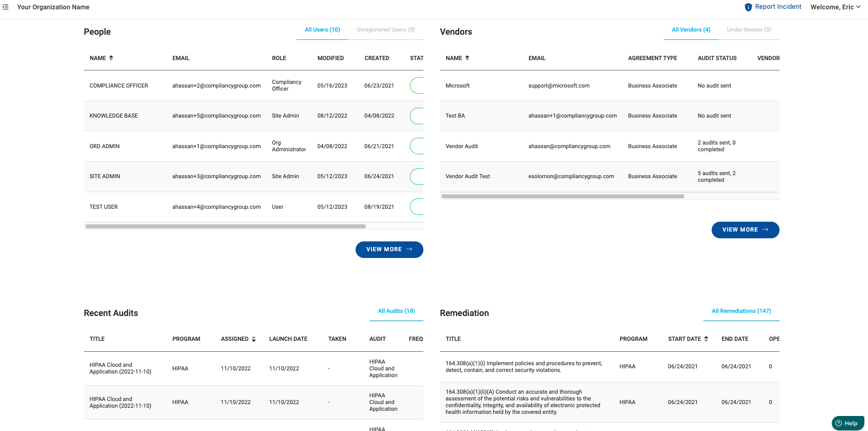Click the TITLE header in Remediation
This screenshot has width=868, height=431.
453,339
